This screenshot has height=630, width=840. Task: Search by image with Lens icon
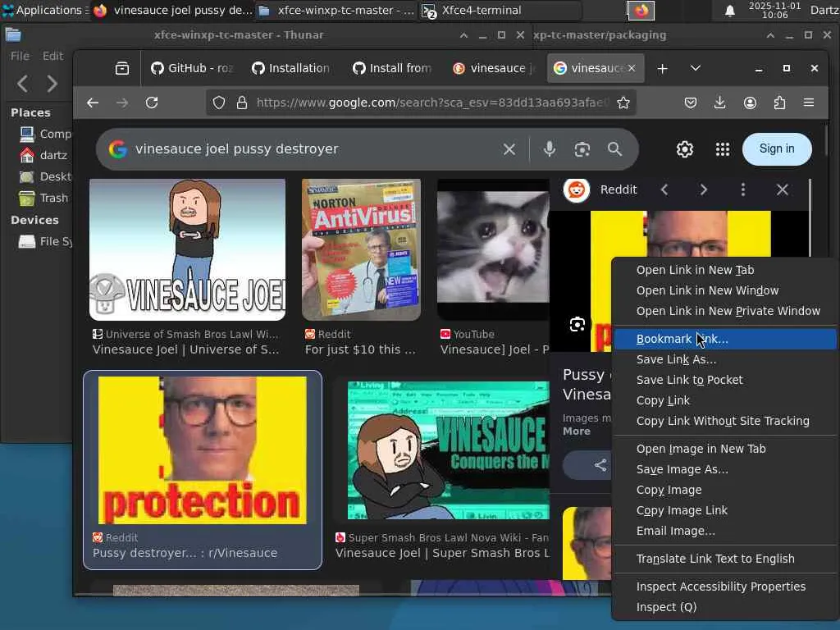(x=582, y=149)
